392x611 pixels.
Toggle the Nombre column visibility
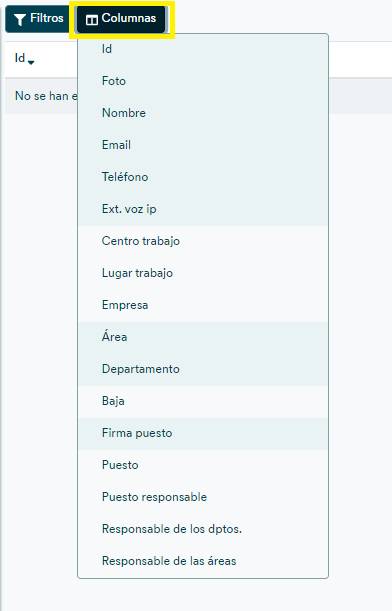[x=203, y=113]
